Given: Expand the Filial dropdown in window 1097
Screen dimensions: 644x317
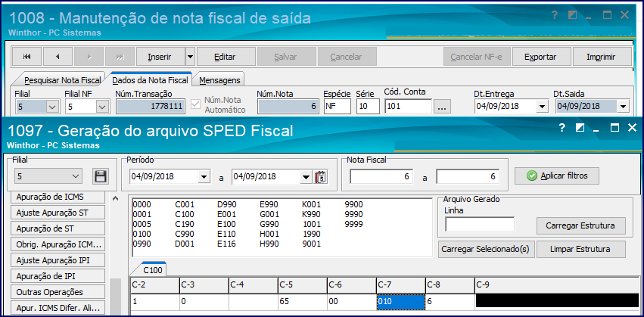Looking at the screenshot, I should tap(76, 176).
